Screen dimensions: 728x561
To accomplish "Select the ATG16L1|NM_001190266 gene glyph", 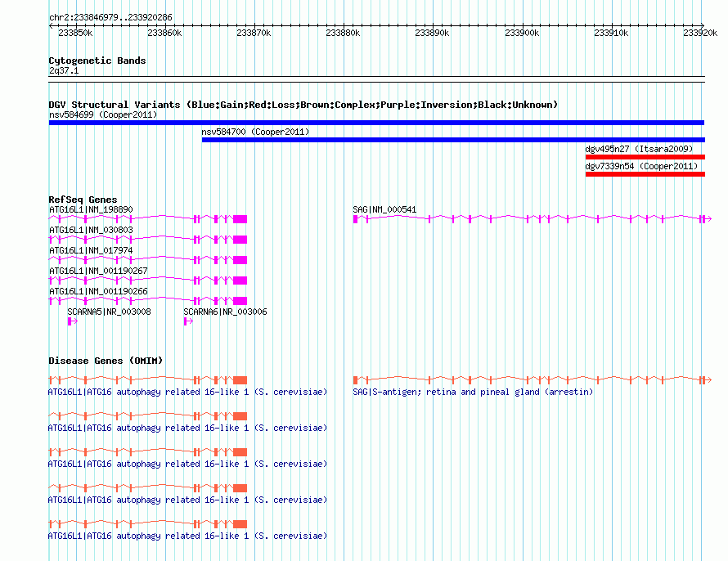I will pos(147,301).
